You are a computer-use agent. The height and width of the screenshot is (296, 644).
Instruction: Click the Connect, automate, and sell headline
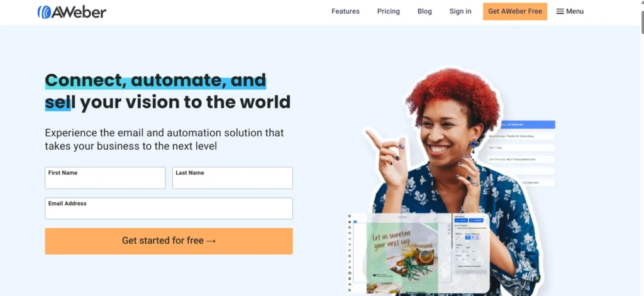coord(167,91)
